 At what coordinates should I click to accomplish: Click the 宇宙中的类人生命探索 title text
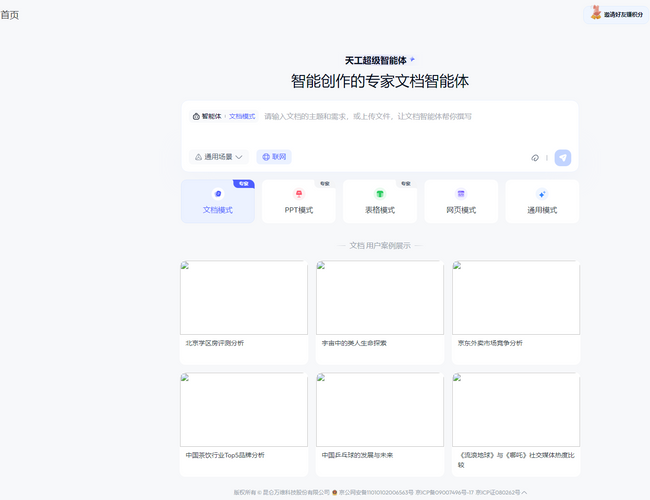[x=354, y=343]
